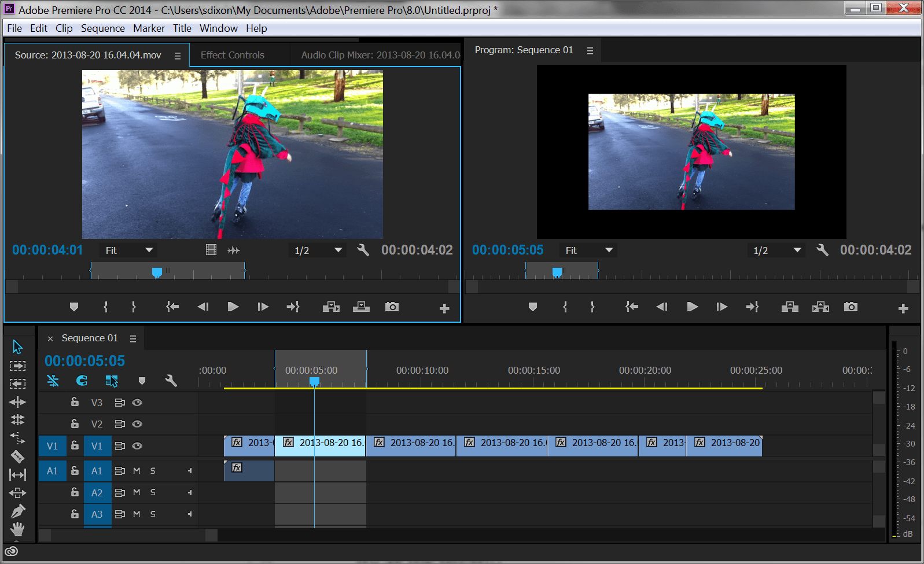Solo track A3
This screenshot has height=564, width=924.
pos(153,514)
